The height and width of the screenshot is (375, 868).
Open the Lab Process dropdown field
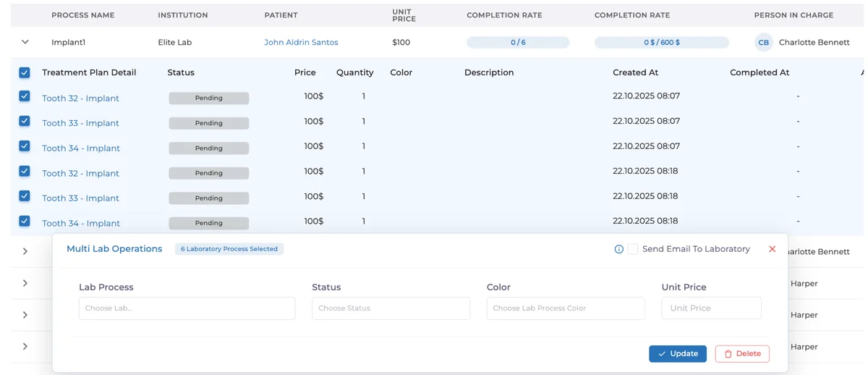187,308
